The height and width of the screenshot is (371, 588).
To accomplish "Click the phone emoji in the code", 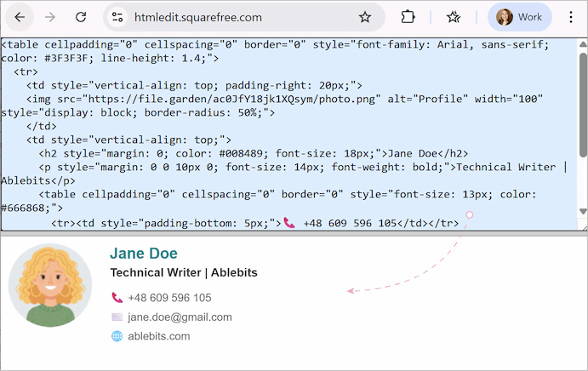I will [x=289, y=223].
